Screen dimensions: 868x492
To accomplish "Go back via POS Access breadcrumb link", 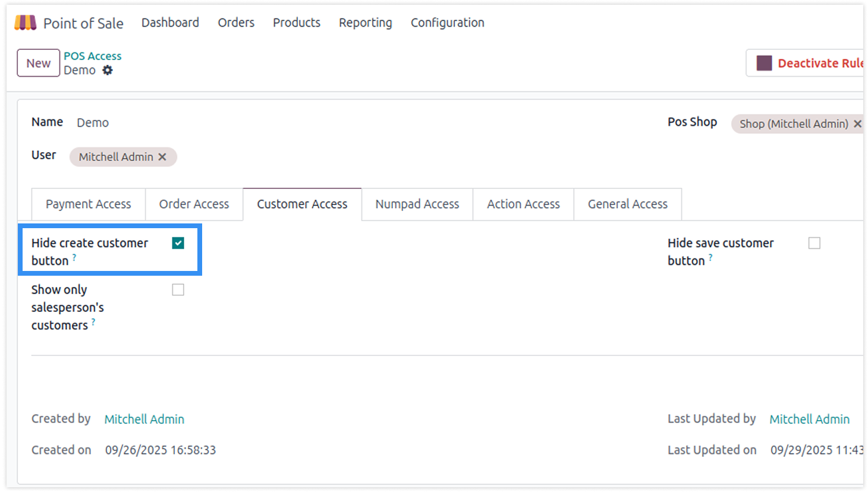I will (x=92, y=56).
